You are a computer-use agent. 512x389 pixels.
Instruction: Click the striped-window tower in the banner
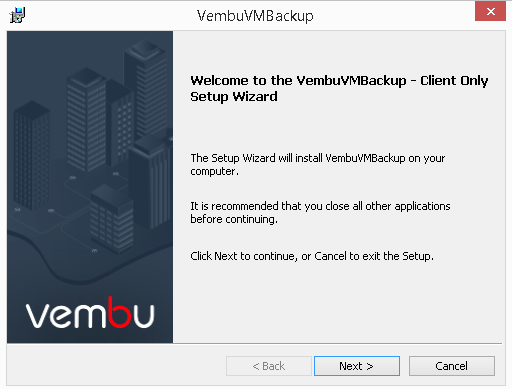[87, 118]
